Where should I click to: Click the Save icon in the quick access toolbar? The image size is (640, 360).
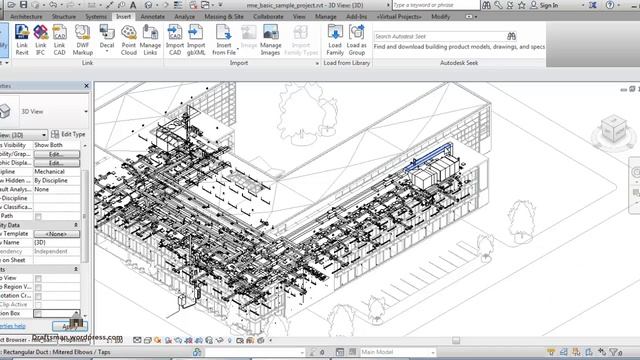(24, 5)
